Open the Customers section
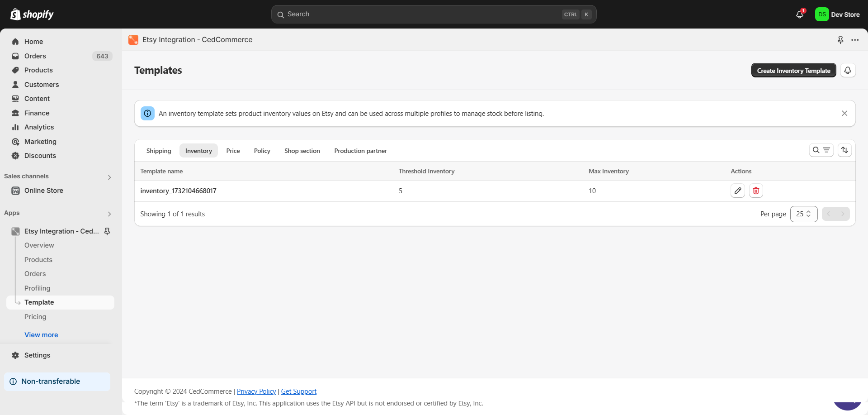 (42, 85)
